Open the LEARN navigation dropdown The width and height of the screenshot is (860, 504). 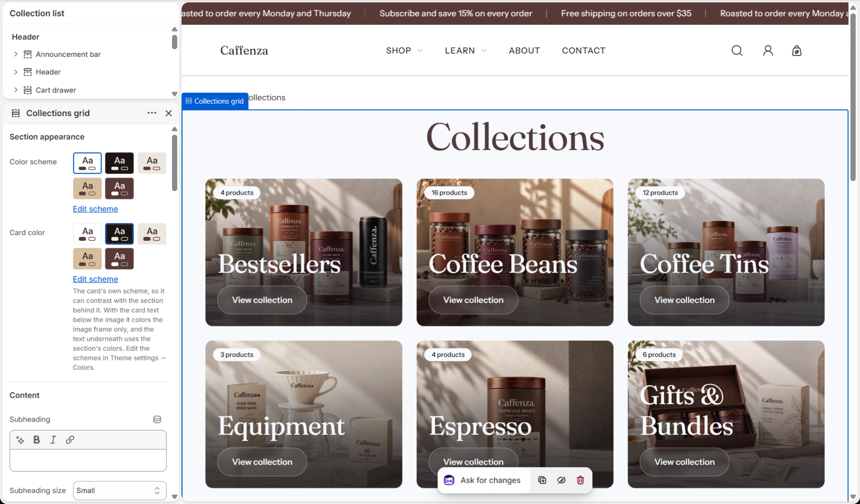pyautogui.click(x=466, y=50)
